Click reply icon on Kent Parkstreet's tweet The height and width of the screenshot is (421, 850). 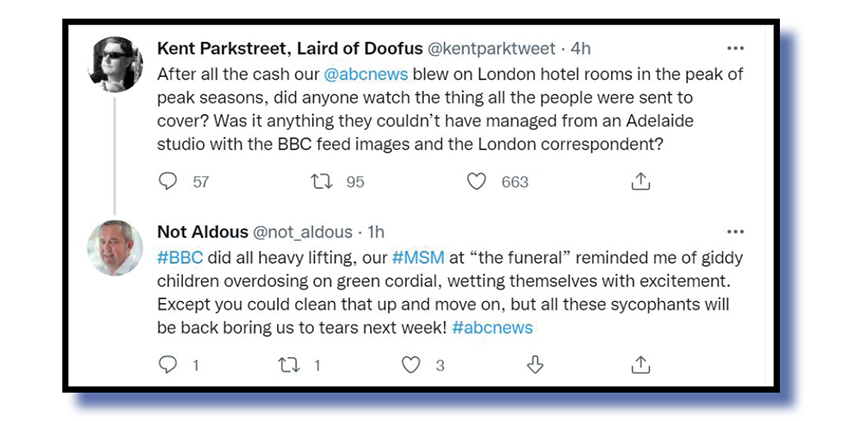(x=168, y=181)
